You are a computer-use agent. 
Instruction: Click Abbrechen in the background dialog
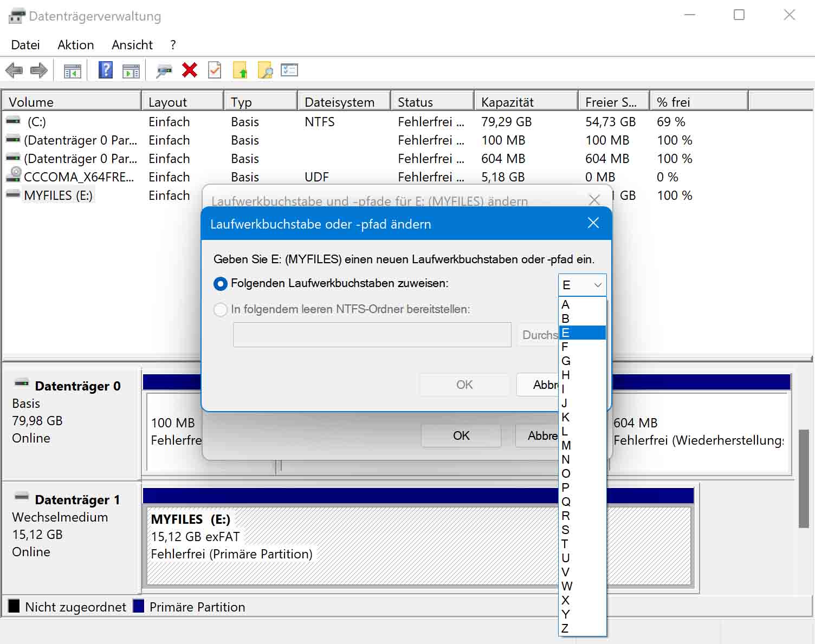tap(536, 435)
